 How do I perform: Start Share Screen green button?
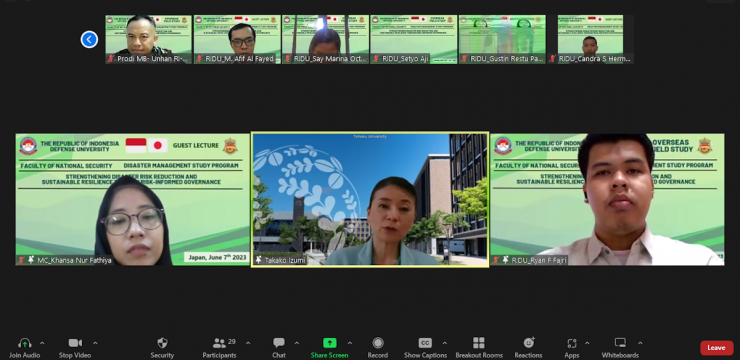click(329, 343)
